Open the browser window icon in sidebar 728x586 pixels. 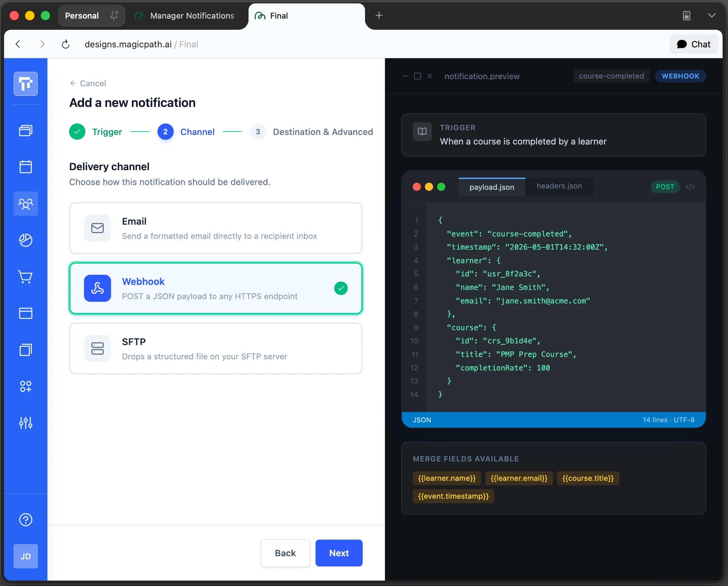click(26, 313)
